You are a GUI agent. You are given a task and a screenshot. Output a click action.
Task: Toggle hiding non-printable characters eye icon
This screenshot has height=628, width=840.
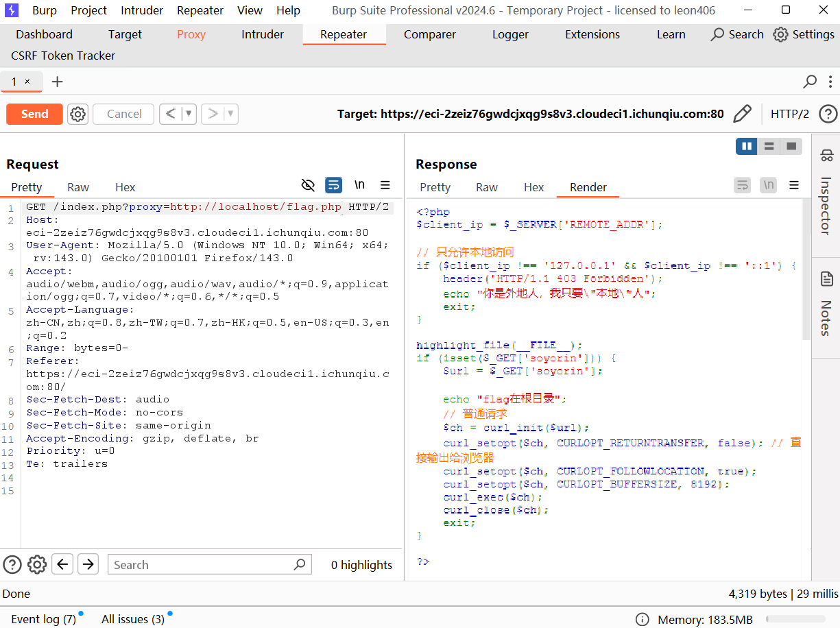pyautogui.click(x=308, y=185)
